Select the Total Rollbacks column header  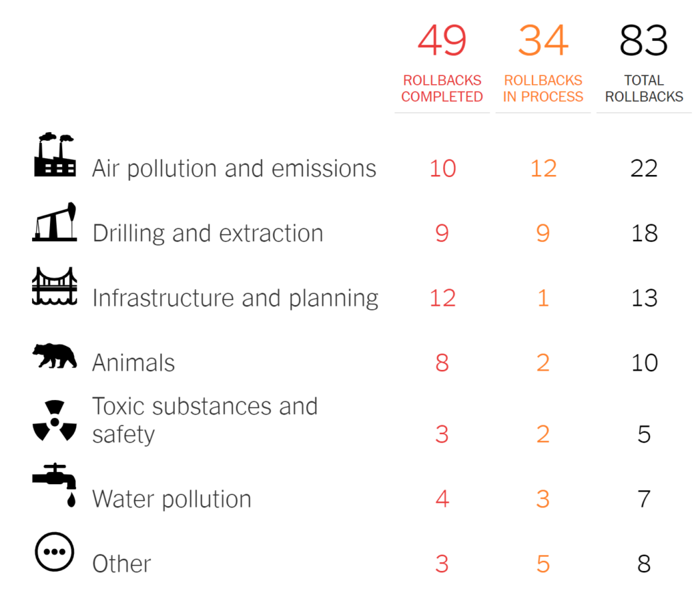pyautogui.click(x=644, y=88)
